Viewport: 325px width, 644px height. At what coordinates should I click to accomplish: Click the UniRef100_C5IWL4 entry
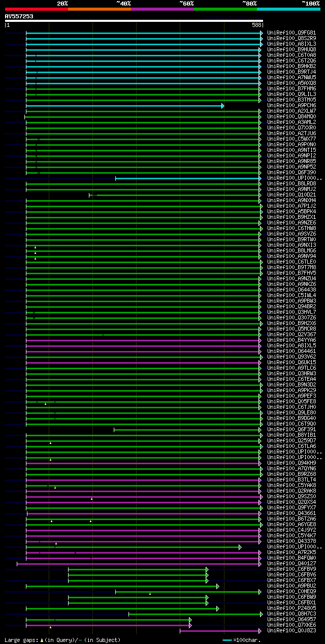[x=291, y=295]
